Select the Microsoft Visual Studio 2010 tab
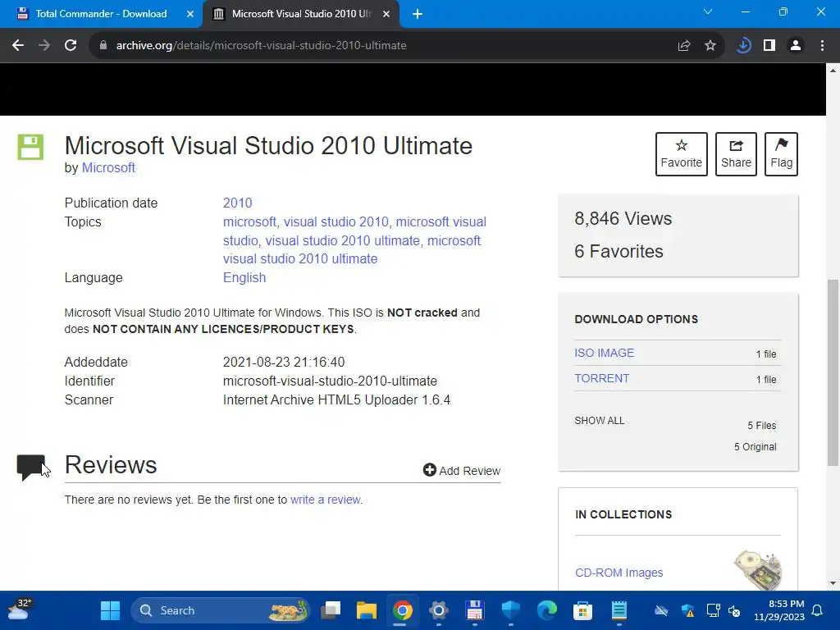This screenshot has height=630, width=840. coord(301,14)
